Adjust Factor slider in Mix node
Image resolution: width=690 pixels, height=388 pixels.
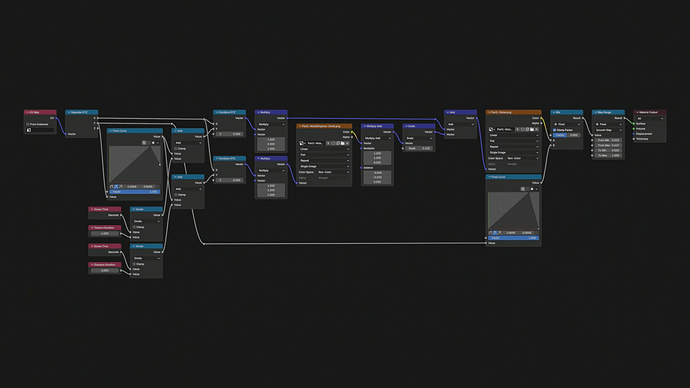567,135
